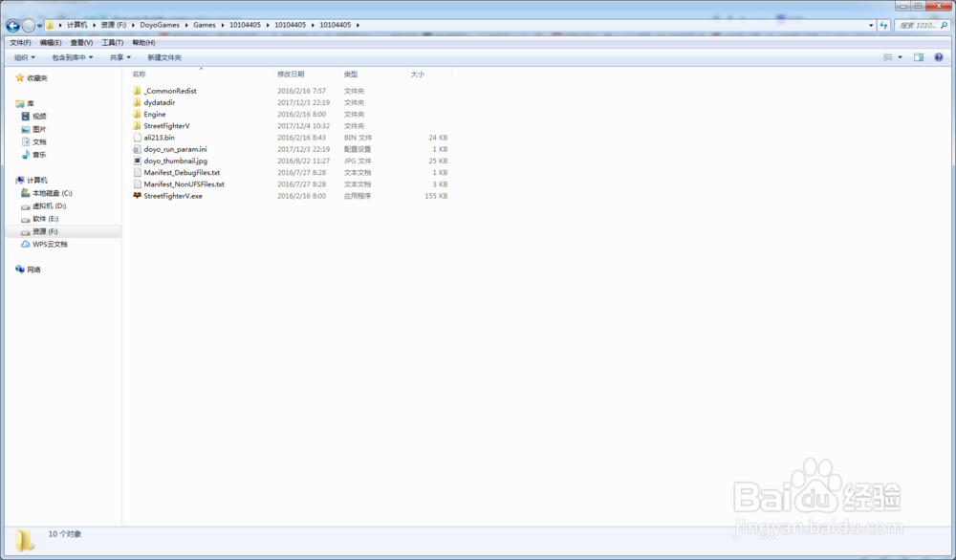Click the Forward navigation arrow button

point(28,26)
